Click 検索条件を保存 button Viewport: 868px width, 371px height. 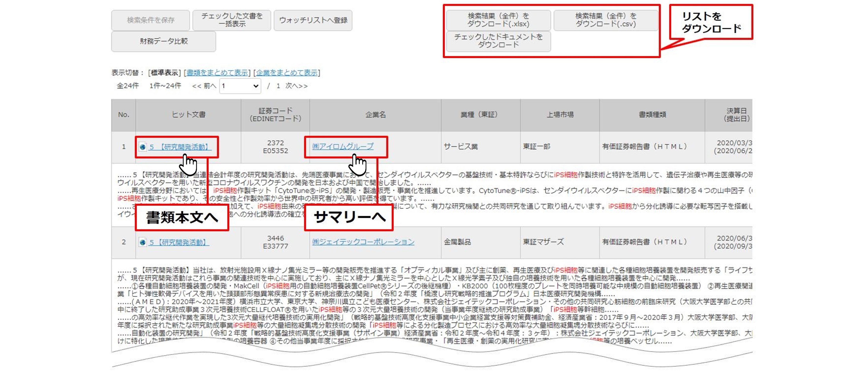coord(150,20)
